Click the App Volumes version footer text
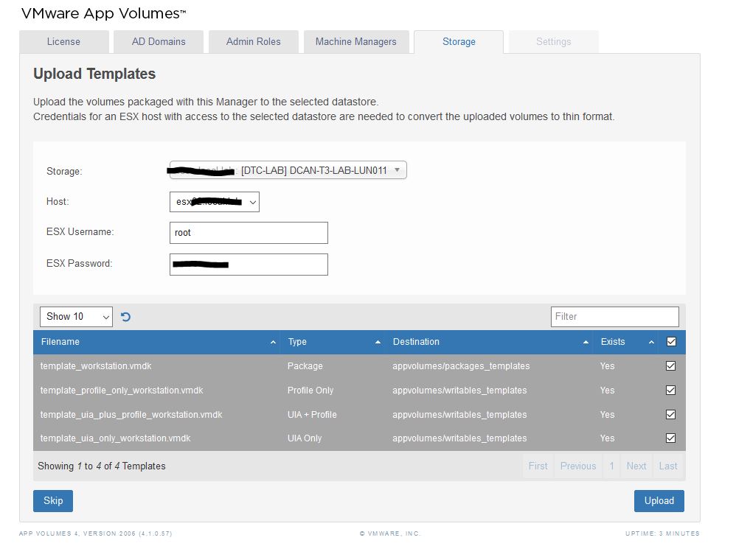The height and width of the screenshot is (560, 736). click(x=96, y=533)
